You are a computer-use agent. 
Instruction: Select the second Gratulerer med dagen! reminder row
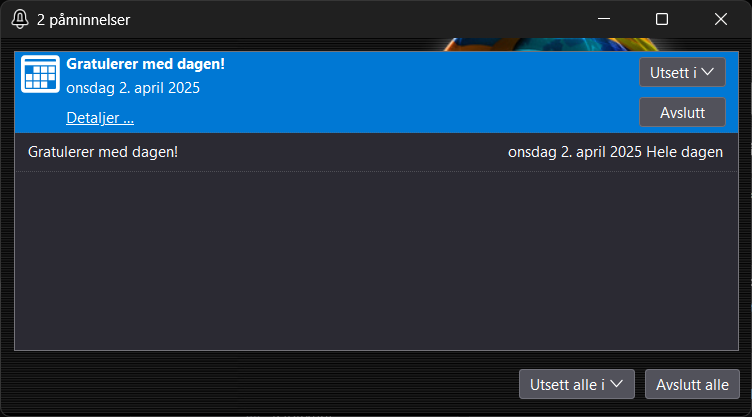376,152
